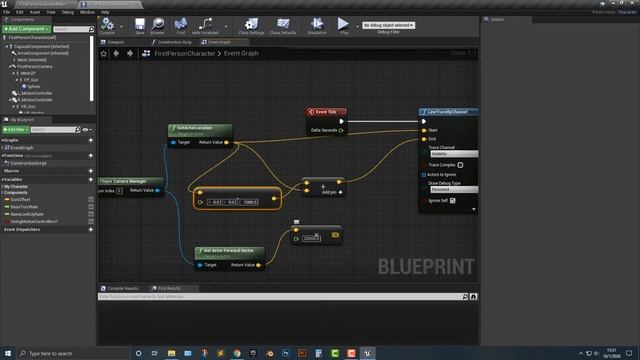The width and height of the screenshot is (640, 360).
Task: Collapse the CapsuleComponent tree node
Action: click(7, 47)
